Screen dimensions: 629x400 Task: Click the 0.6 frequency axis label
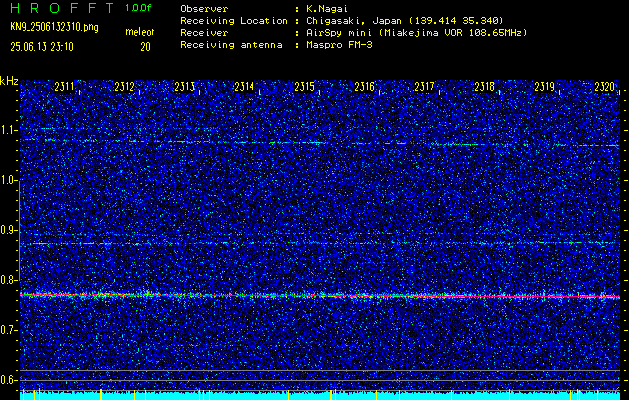coord(8,380)
